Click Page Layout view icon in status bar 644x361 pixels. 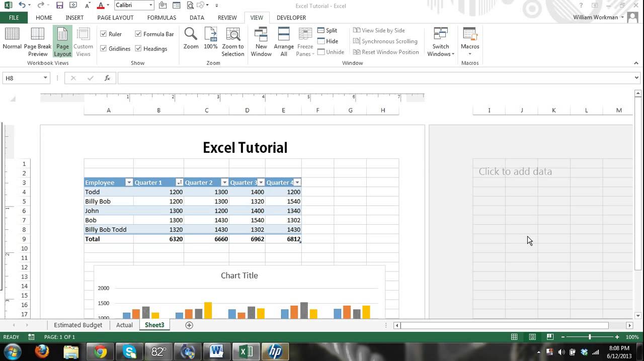point(532,337)
